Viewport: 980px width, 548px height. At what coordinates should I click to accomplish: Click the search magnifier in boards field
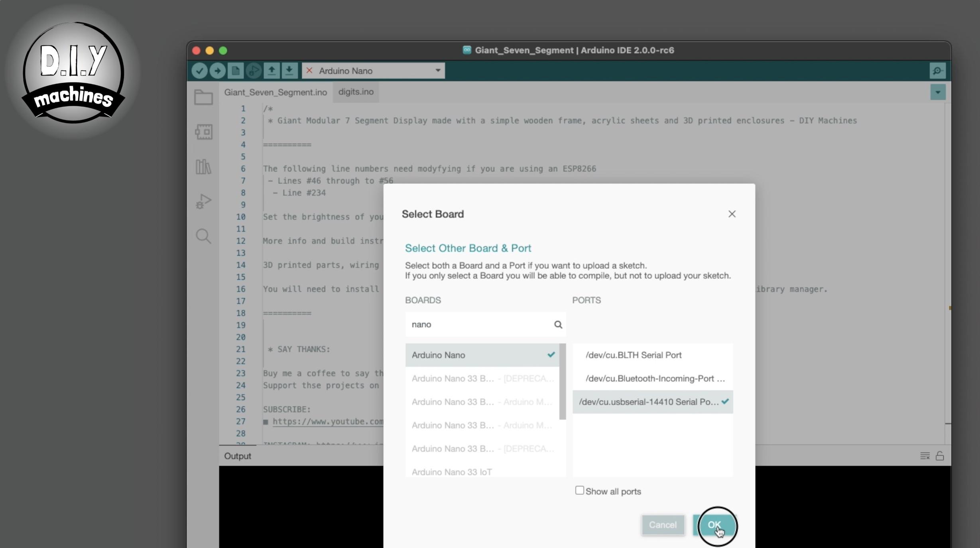click(558, 325)
